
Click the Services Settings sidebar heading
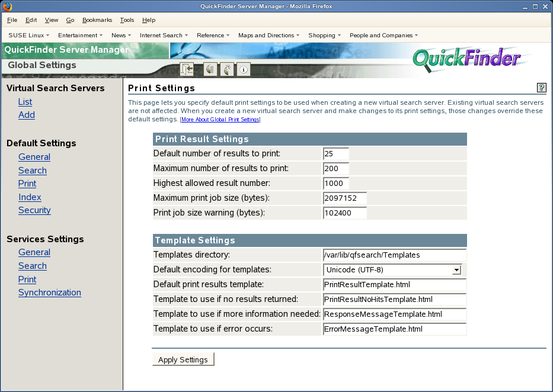pyautogui.click(x=45, y=239)
